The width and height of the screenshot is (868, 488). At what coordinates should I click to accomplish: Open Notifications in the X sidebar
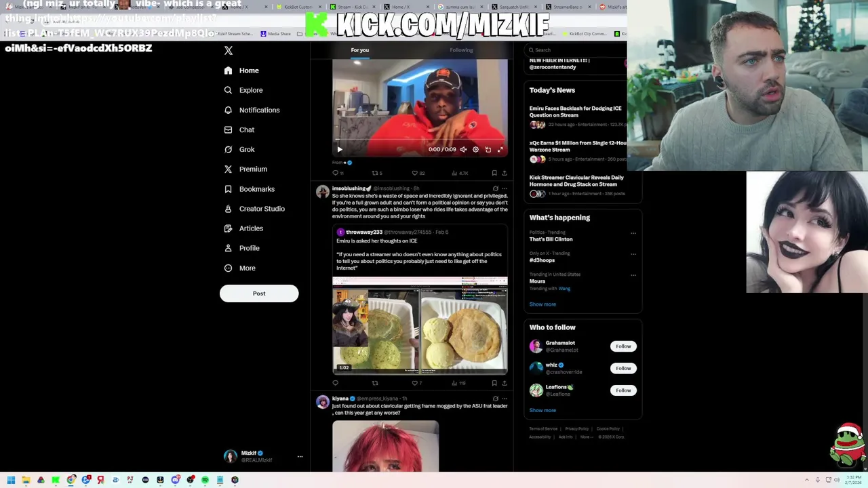click(x=252, y=110)
